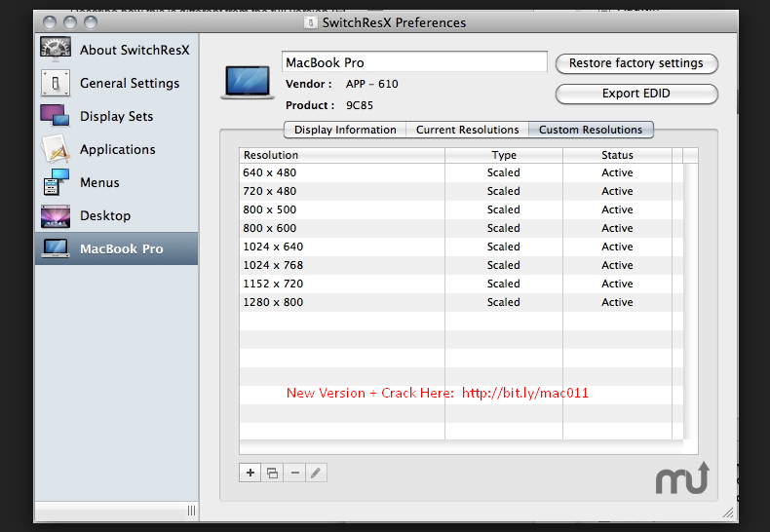The height and width of the screenshot is (532, 770).
Task: Remove resolution using the minus button
Action: point(294,473)
